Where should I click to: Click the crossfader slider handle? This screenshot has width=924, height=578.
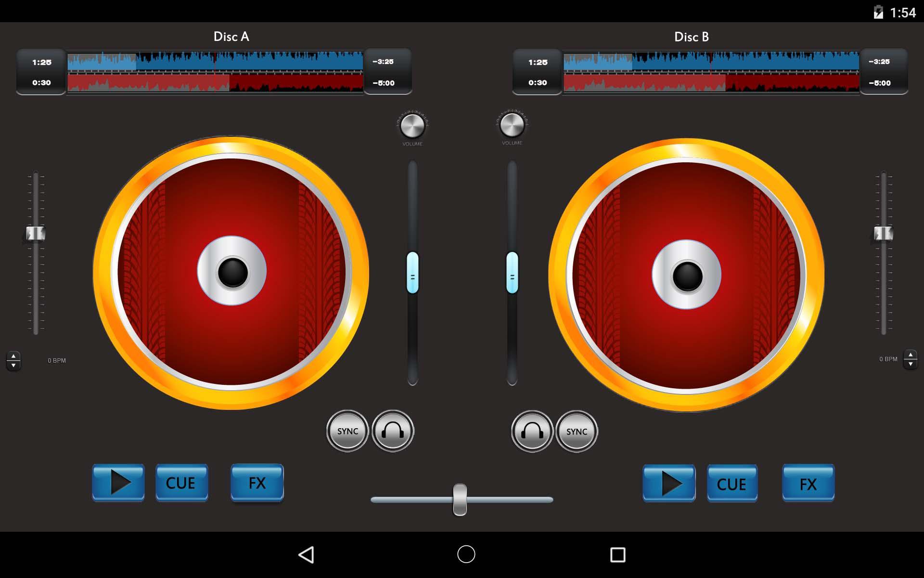tap(460, 499)
